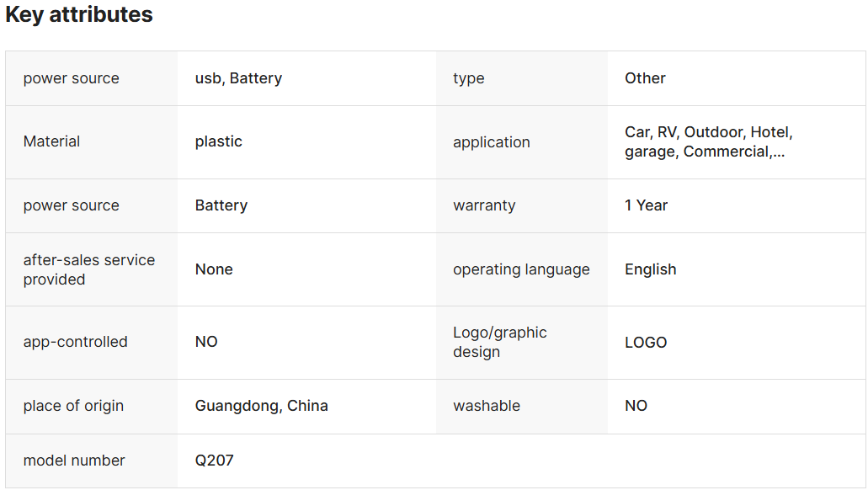Click the 'LOGO' graphic design value
This screenshot has width=868, height=490.
click(646, 342)
